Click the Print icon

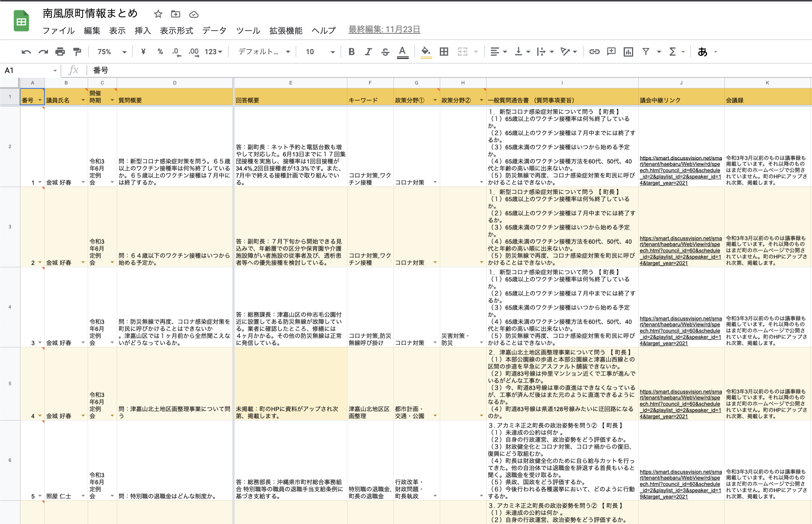60,52
